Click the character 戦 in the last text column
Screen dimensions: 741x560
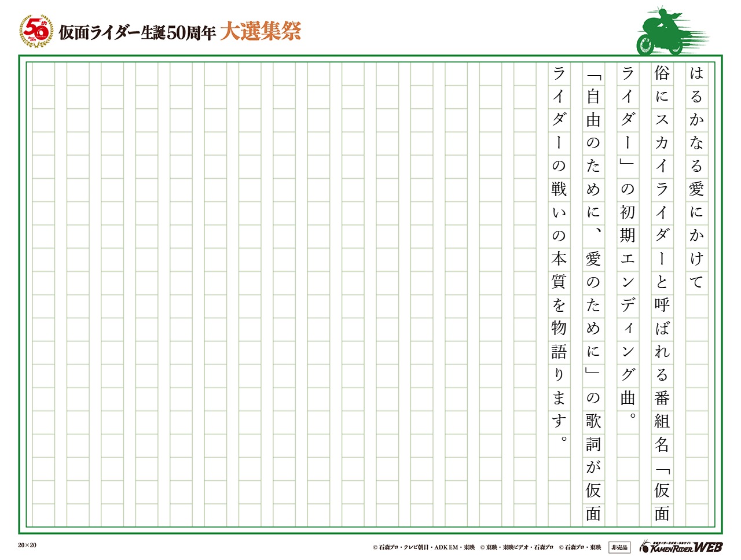pyautogui.click(x=559, y=189)
